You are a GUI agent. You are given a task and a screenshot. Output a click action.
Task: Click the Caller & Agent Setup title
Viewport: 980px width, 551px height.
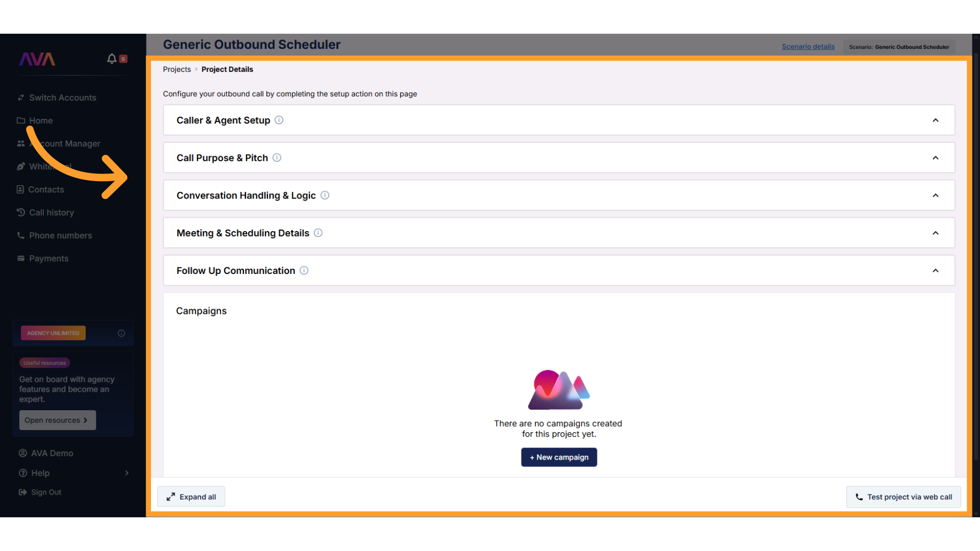223,120
